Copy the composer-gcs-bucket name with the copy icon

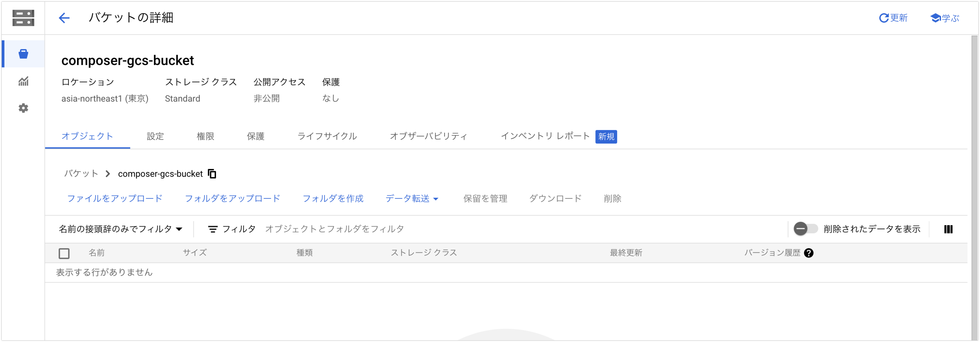212,174
